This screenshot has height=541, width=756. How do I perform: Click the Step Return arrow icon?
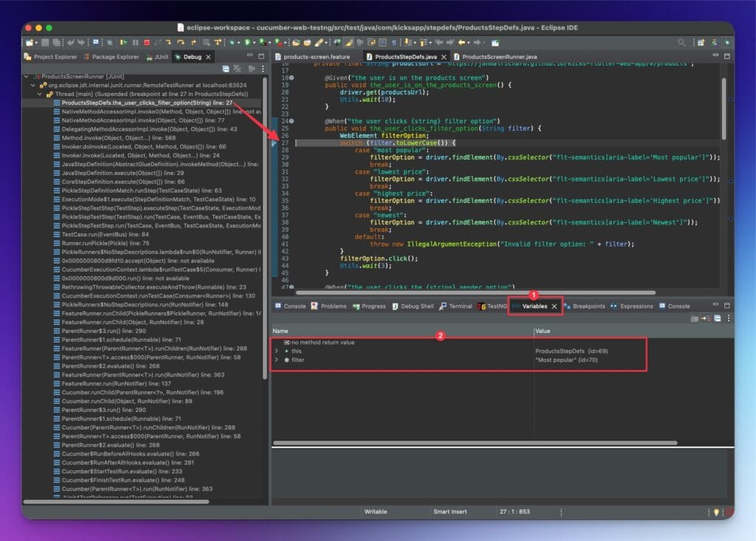(x=193, y=42)
